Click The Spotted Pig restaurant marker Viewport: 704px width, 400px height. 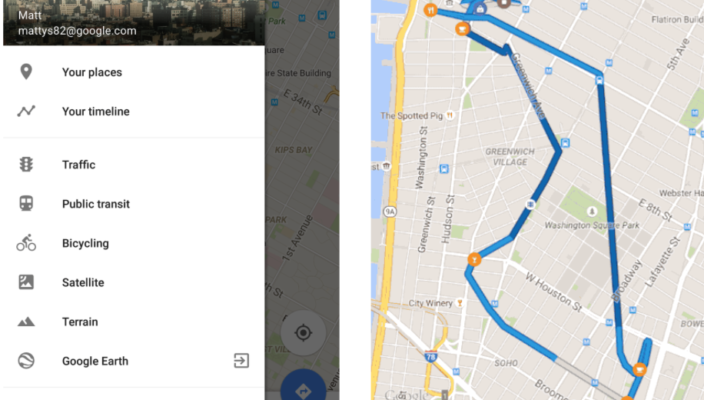click(449, 115)
